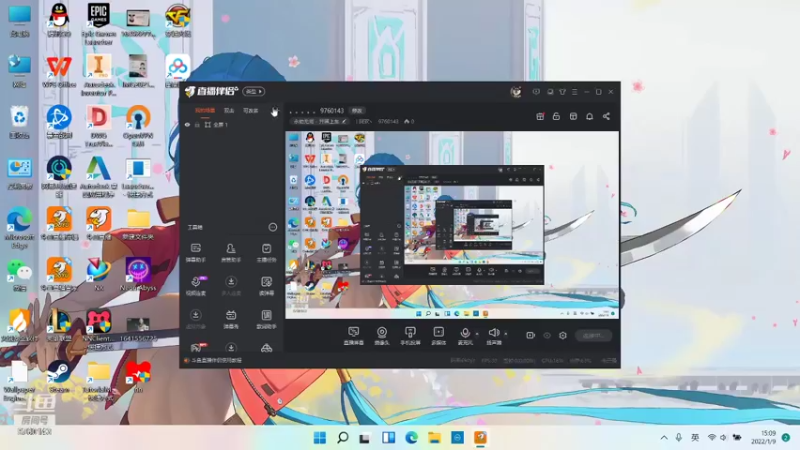Select the Recycle Bin desktop icon
Image resolution: width=800 pixels, height=450 pixels.
coord(19,122)
